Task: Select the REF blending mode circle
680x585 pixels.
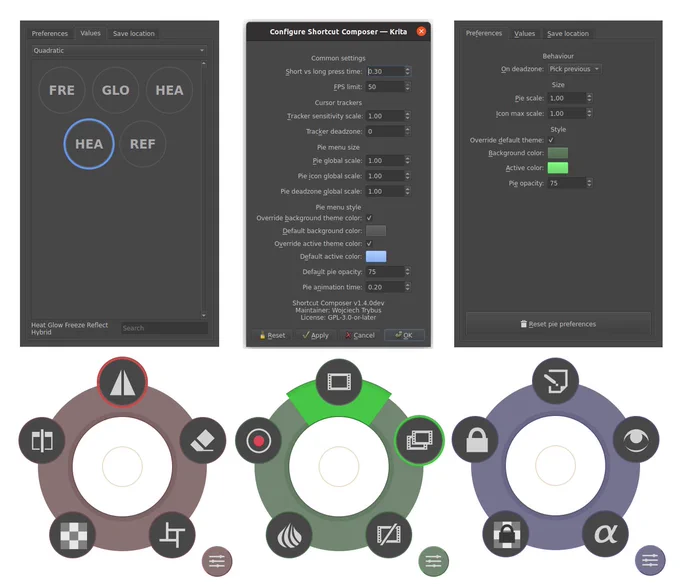Action: 143,144
